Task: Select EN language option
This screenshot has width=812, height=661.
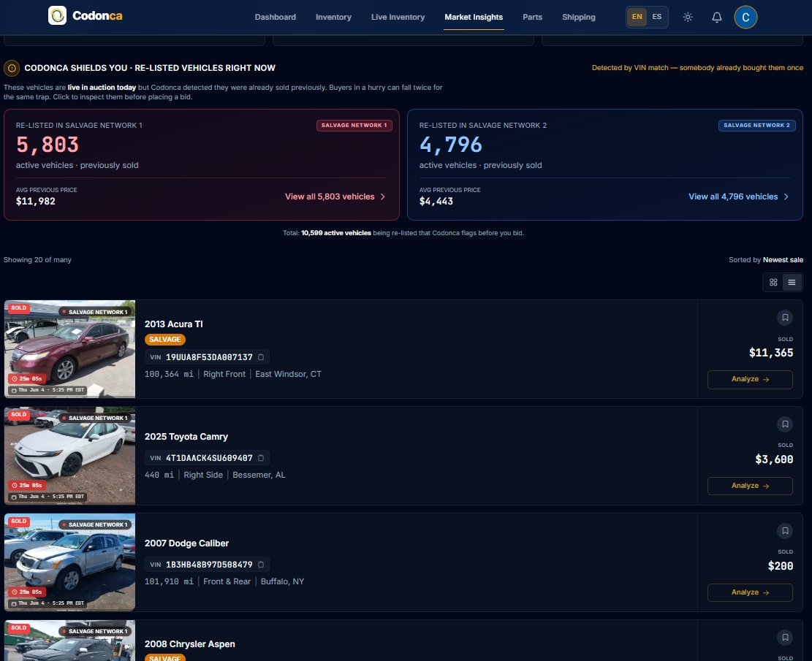Action: [x=637, y=17]
